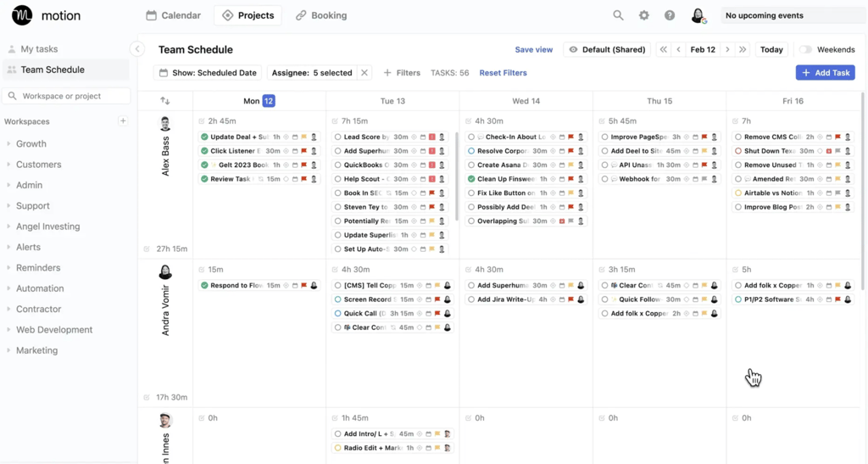Open the Assignee: 5 selected dropdown

tap(312, 73)
